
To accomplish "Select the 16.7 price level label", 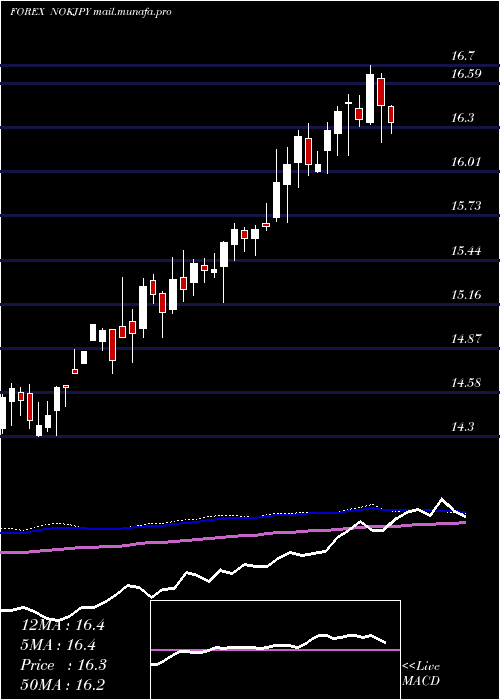I will click(463, 56).
